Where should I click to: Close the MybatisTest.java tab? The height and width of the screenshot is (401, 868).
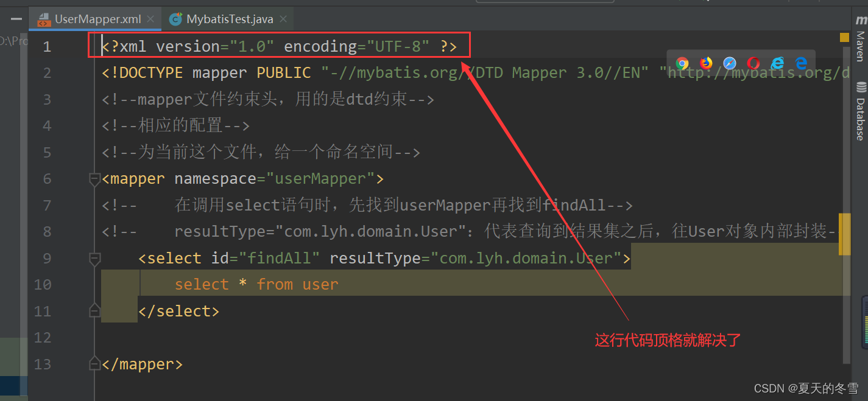point(283,18)
